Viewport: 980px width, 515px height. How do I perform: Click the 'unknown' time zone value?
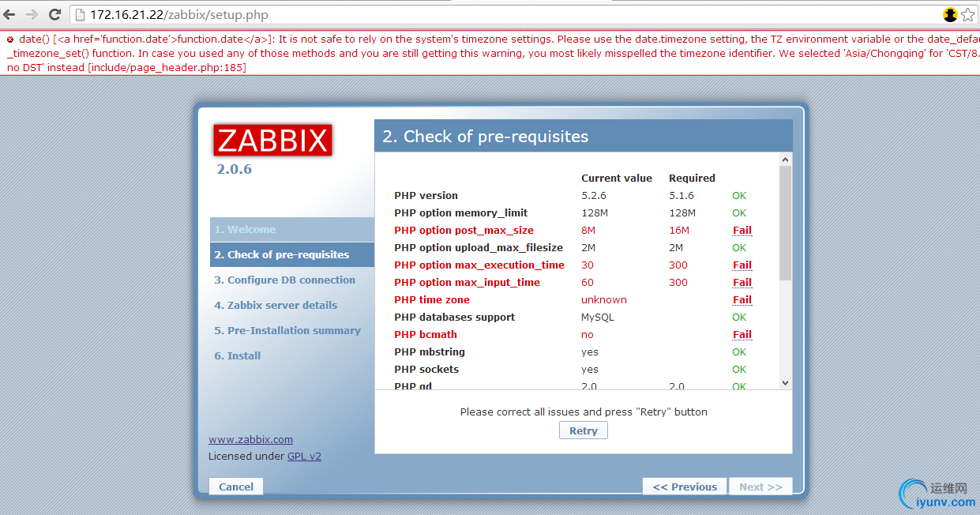[x=604, y=300]
